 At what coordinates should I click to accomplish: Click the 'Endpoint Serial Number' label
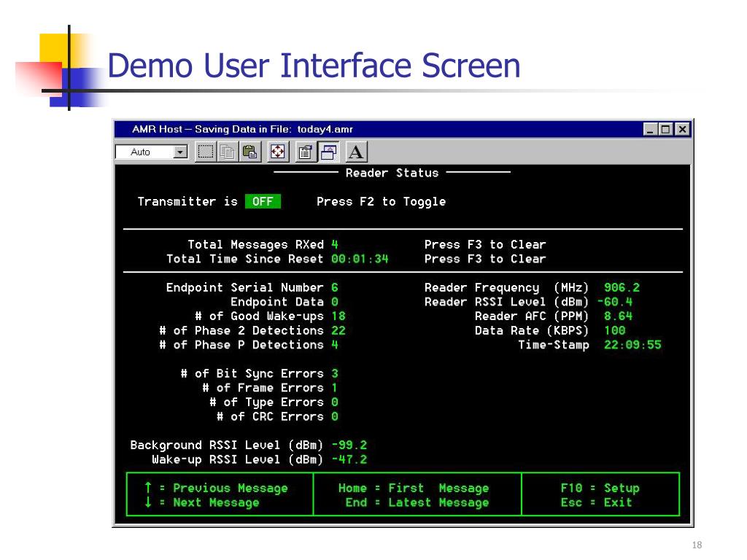245,287
